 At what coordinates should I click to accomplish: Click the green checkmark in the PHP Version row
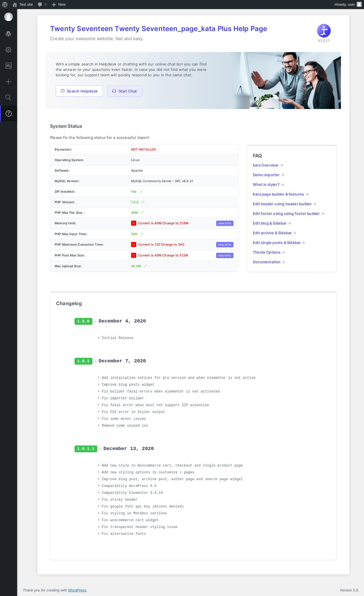point(143,202)
